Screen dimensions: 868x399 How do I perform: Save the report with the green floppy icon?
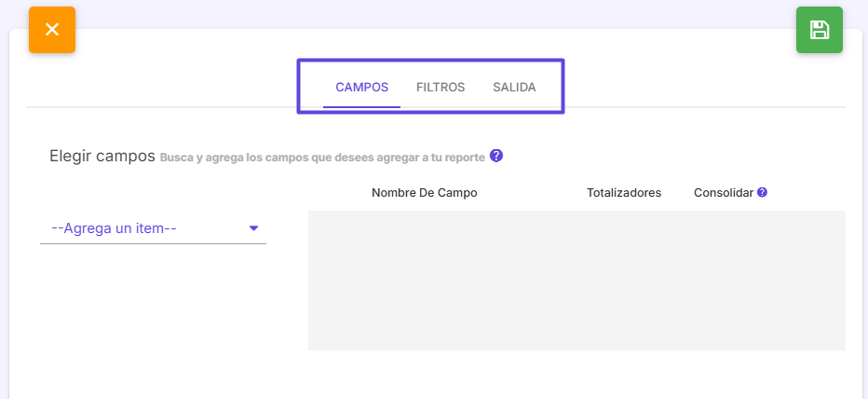pyautogui.click(x=820, y=30)
